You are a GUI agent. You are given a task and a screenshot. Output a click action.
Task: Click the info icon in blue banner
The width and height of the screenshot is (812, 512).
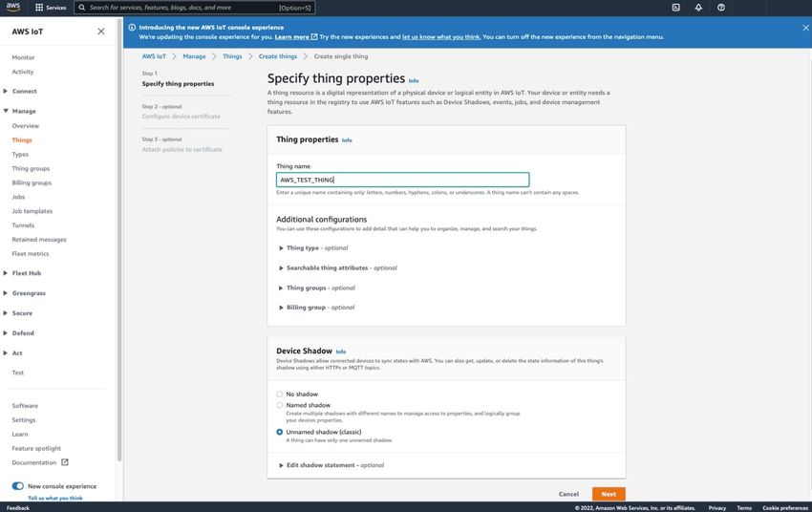click(x=132, y=28)
